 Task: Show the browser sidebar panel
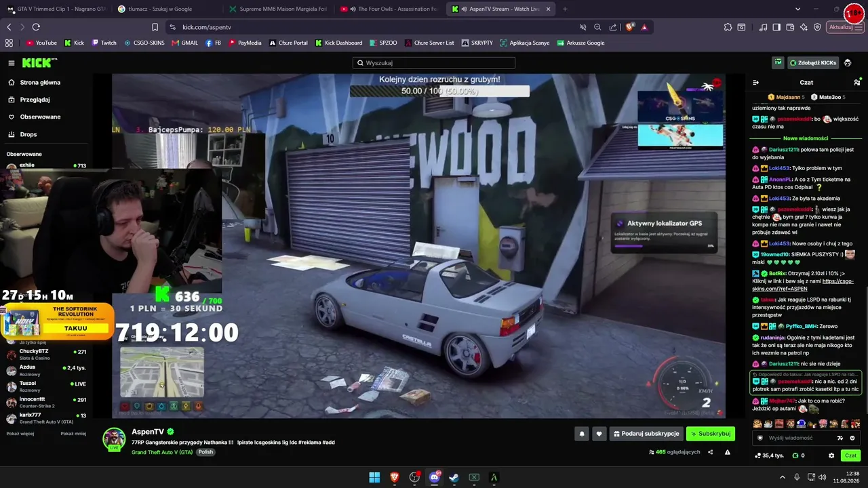coord(776,27)
